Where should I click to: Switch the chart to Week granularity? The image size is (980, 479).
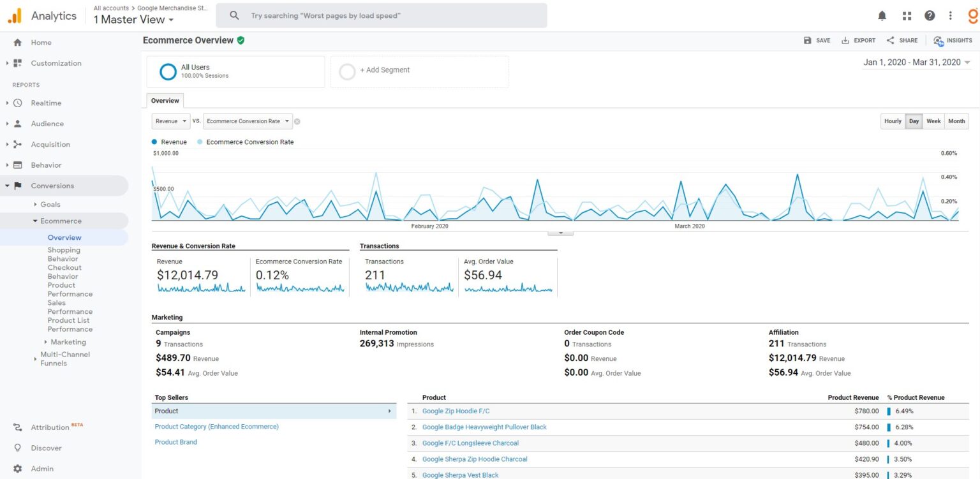[933, 121]
